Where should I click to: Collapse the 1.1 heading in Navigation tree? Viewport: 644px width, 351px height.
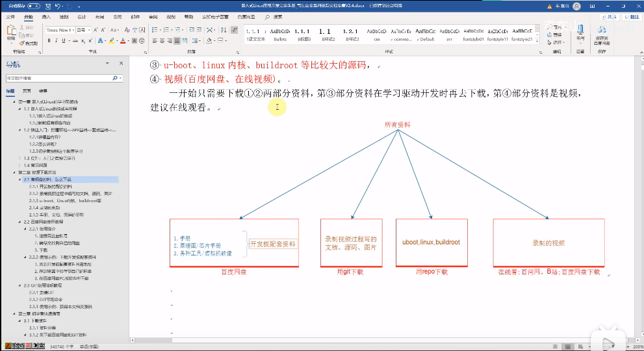click(x=19, y=109)
